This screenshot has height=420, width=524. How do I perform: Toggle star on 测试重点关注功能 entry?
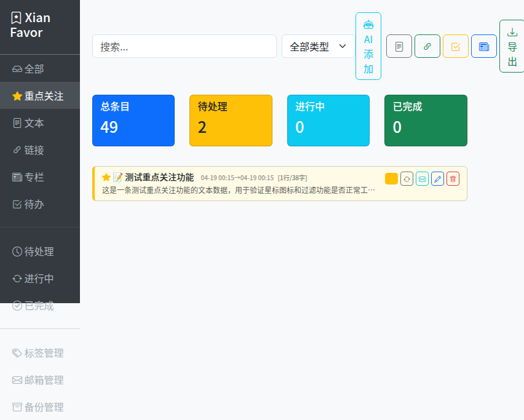pyautogui.click(x=106, y=178)
